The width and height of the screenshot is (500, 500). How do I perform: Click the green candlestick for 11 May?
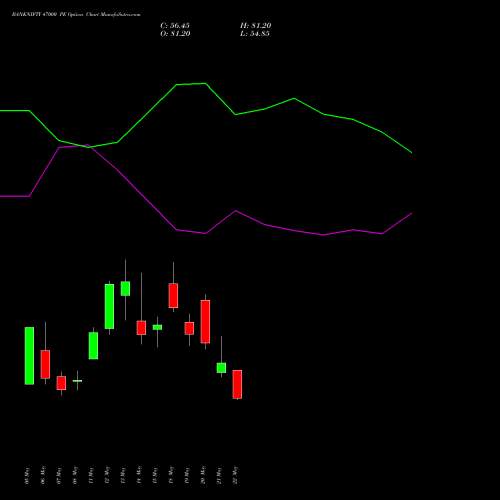pos(93,346)
